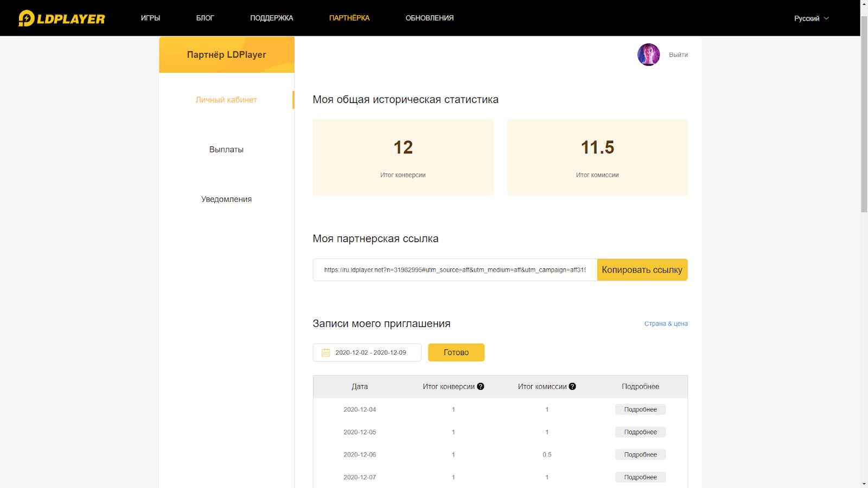Select ПАРТНЁРКА in top navigation
The width and height of the screenshot is (868, 488).
click(349, 18)
